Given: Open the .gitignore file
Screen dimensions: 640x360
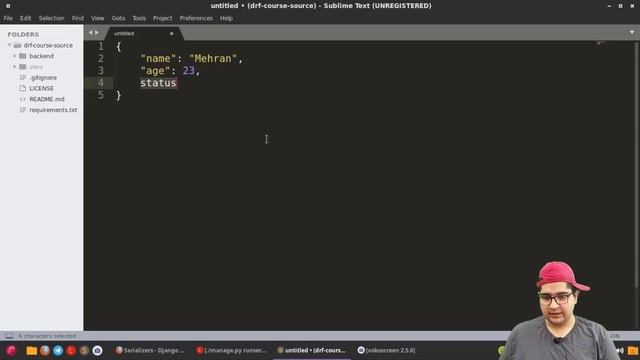Looking at the screenshot, I should click(43, 78).
